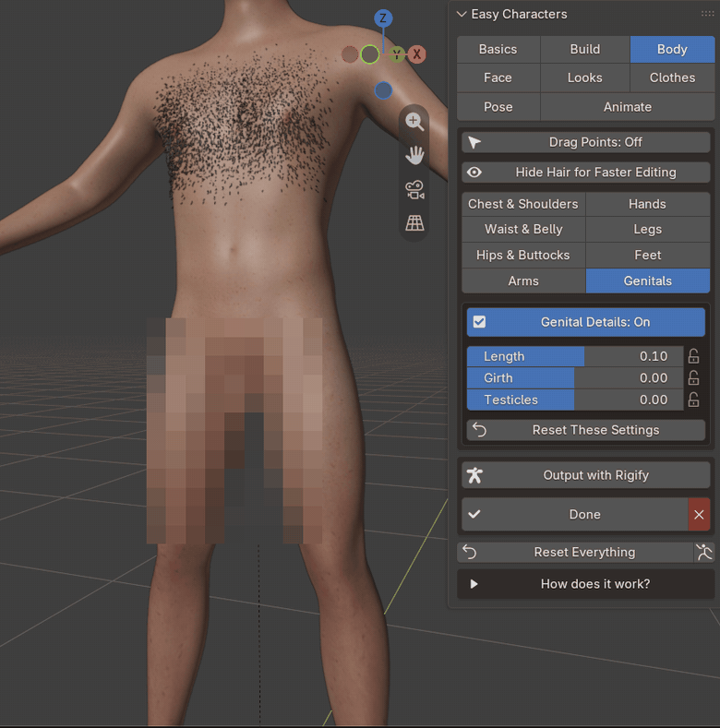Switch to the Animate tab
The image size is (720, 728).
click(628, 107)
